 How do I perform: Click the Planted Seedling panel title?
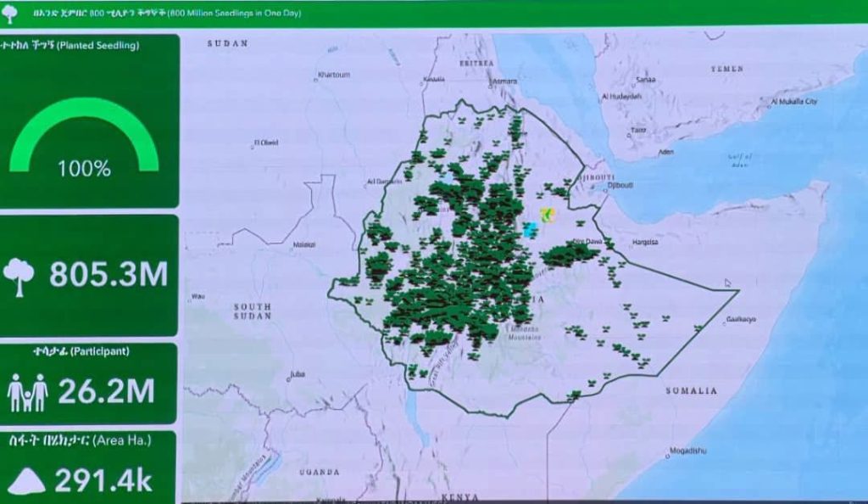coord(70,46)
